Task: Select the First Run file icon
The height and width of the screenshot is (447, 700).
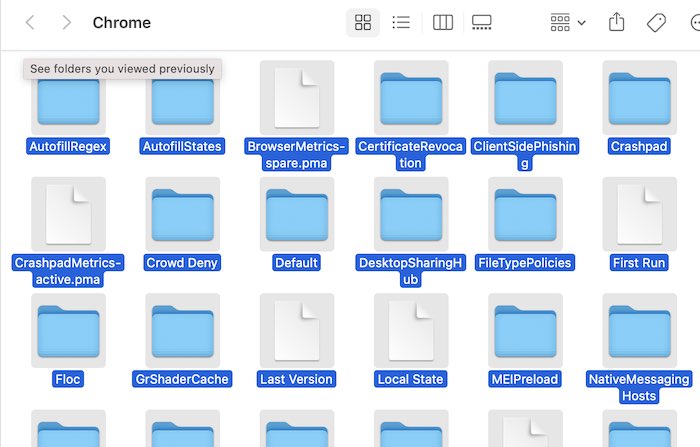Action: pyautogui.click(x=640, y=214)
